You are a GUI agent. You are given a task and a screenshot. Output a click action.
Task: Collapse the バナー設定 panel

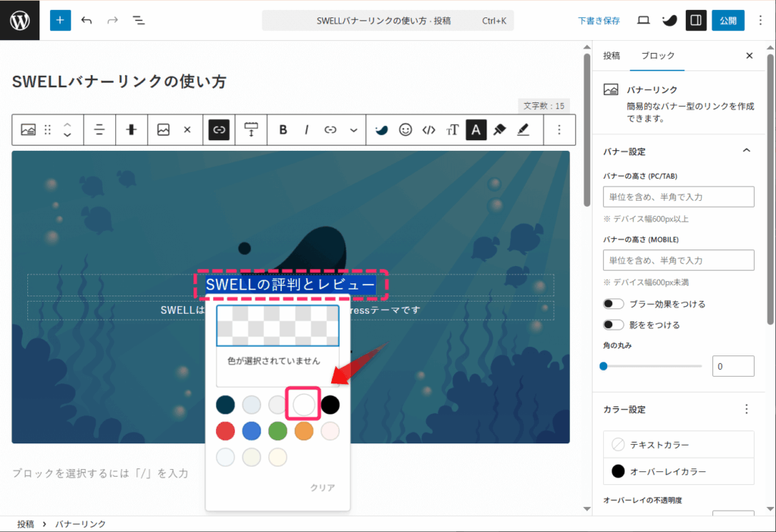[x=746, y=151]
